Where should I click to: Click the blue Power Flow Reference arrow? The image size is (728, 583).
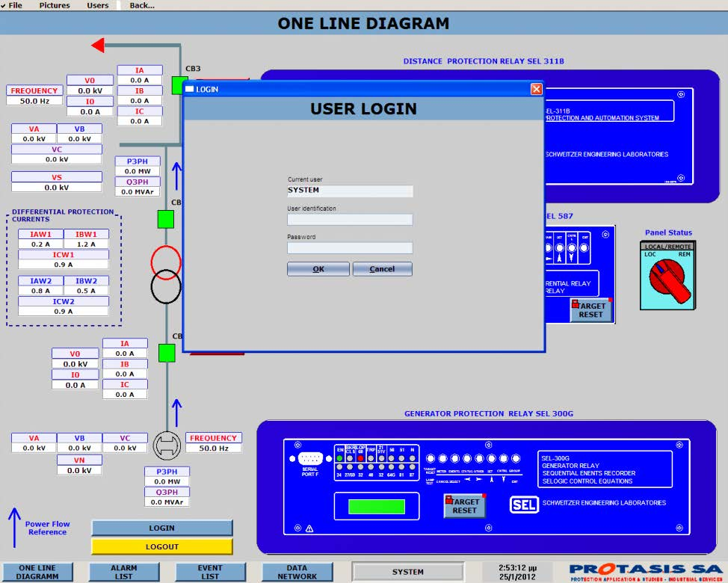pos(14,527)
